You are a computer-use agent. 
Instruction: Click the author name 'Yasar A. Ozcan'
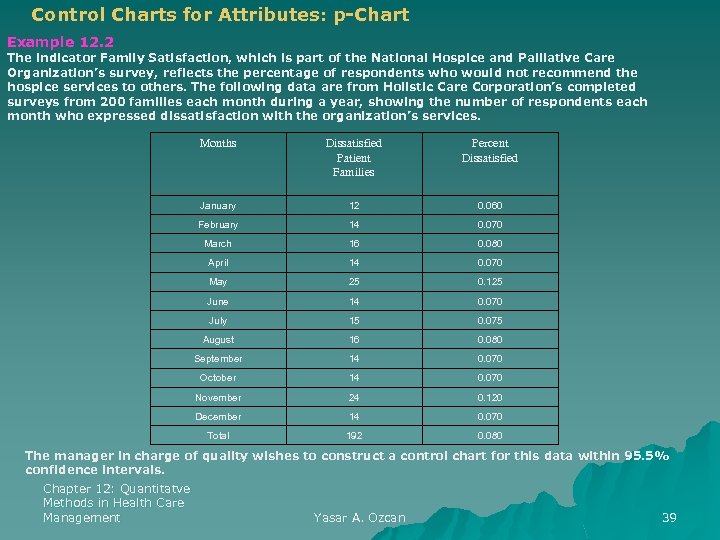359,518
